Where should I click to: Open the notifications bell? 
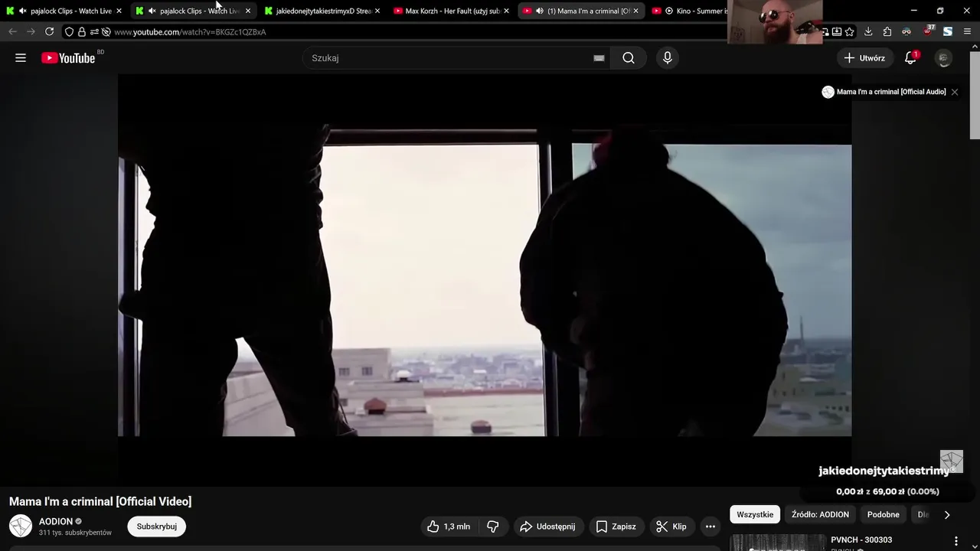point(910,58)
